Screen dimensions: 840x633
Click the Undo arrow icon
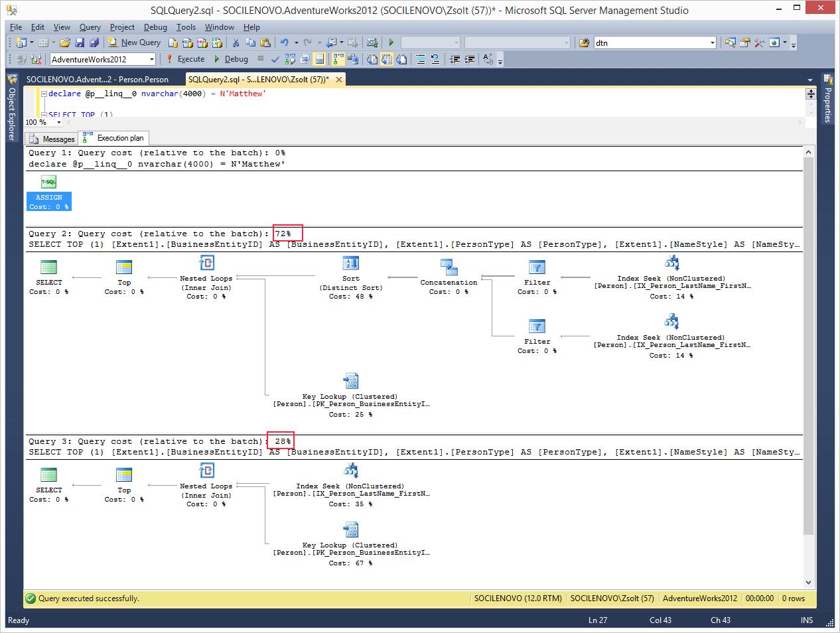pyautogui.click(x=285, y=42)
